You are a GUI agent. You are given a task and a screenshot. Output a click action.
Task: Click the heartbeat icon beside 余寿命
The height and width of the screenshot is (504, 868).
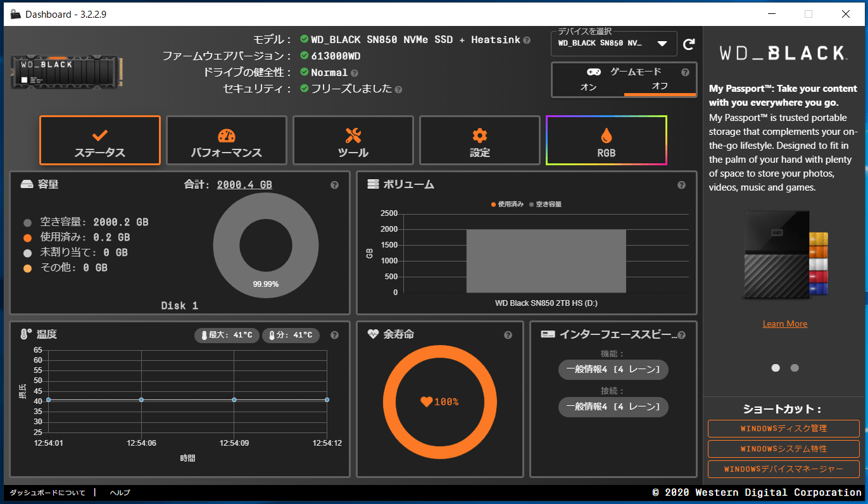click(373, 334)
